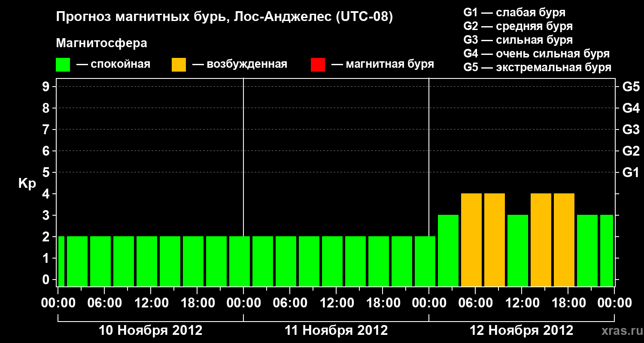Screen dimensions: 644x343
Task: Click the 'Kp' axis label
Action: pos(27,184)
